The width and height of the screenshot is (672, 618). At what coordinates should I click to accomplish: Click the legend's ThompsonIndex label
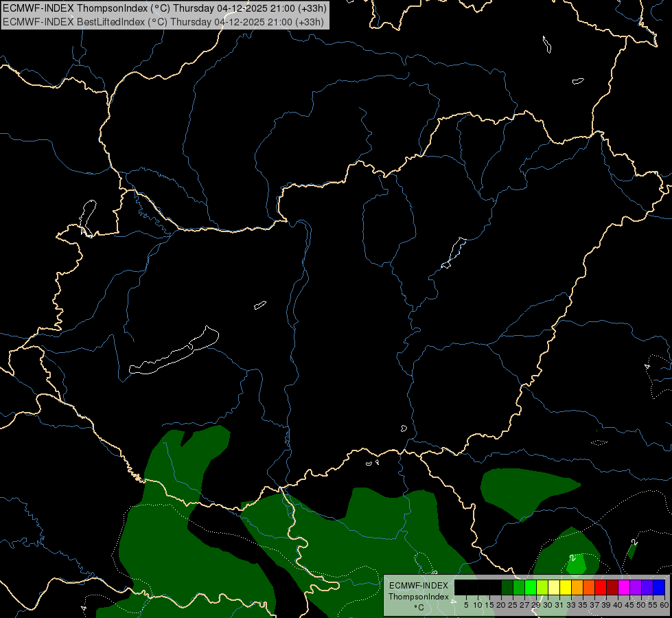coord(419,597)
